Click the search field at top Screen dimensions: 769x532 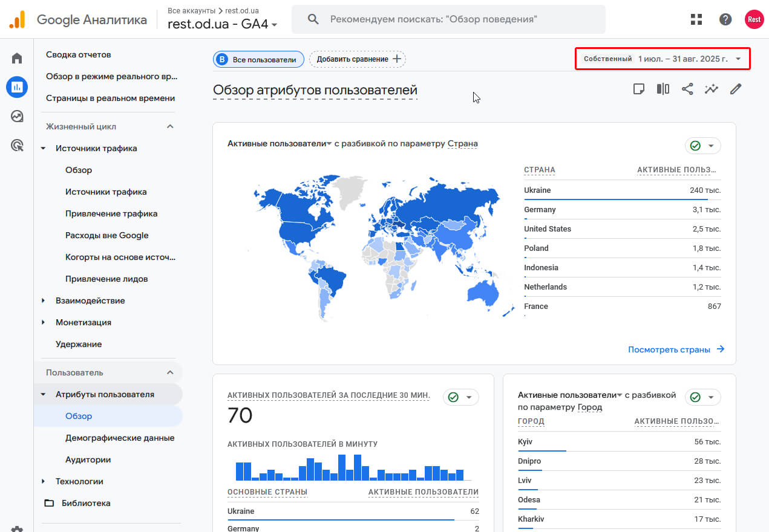pyautogui.click(x=448, y=19)
